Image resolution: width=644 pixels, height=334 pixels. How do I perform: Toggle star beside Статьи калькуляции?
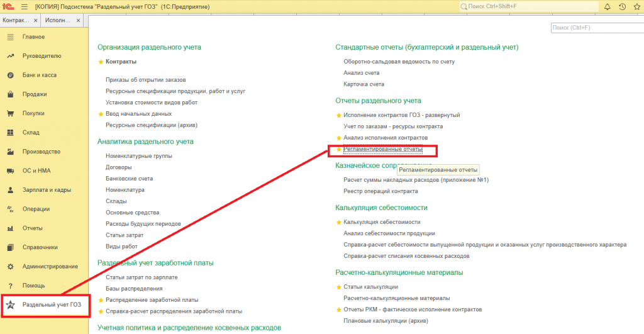339,287
